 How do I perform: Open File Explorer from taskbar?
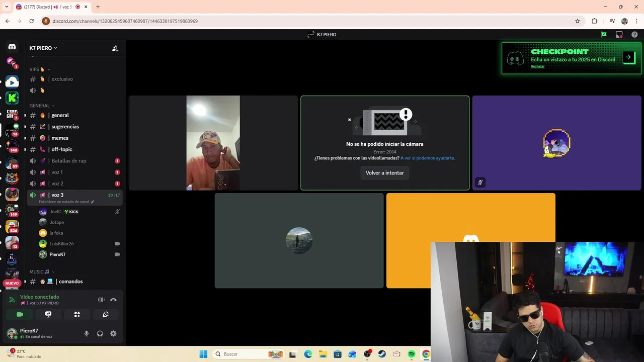pos(323,354)
